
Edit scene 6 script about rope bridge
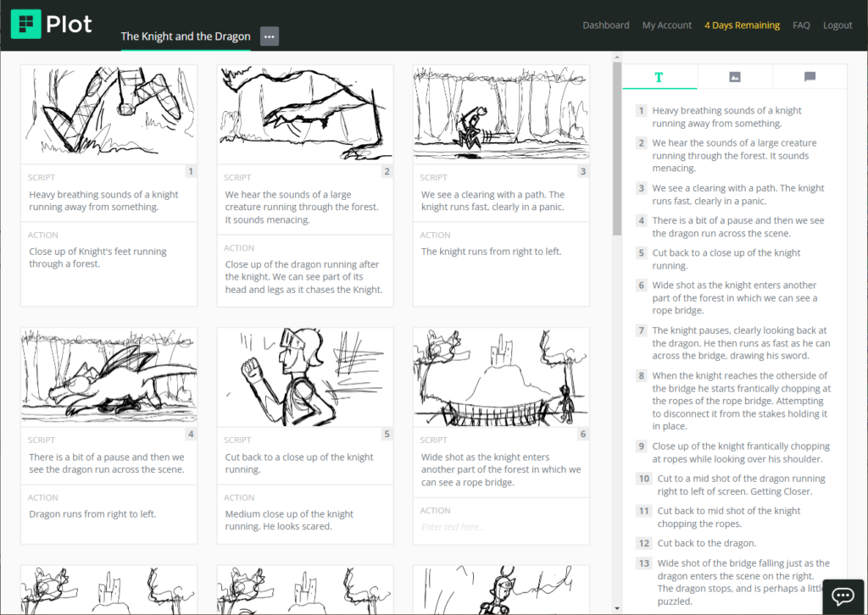pyautogui.click(x=501, y=469)
